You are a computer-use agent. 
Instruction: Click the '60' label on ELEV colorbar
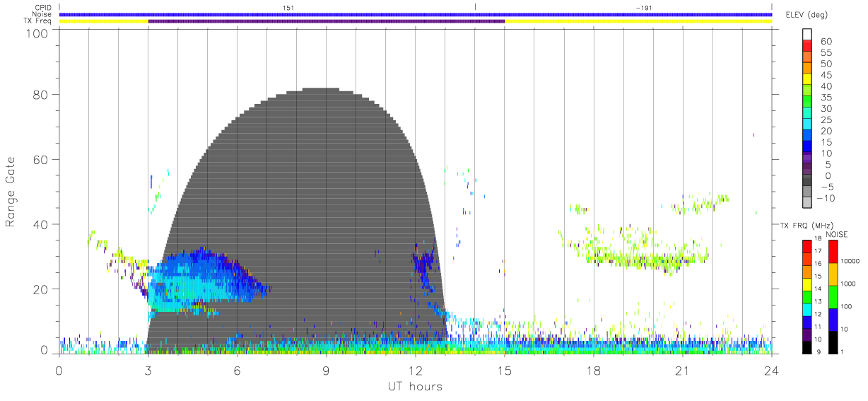tap(826, 42)
